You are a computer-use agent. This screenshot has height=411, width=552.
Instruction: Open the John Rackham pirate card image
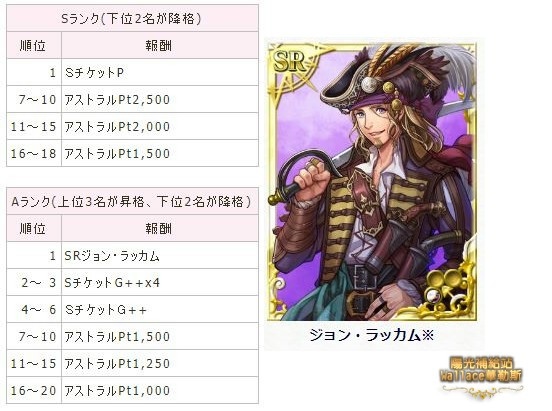click(372, 182)
